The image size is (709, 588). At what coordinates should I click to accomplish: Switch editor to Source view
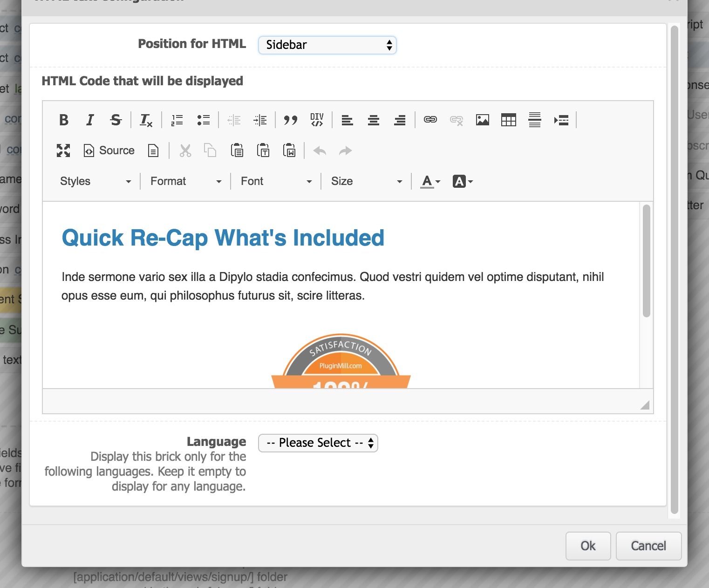point(109,150)
